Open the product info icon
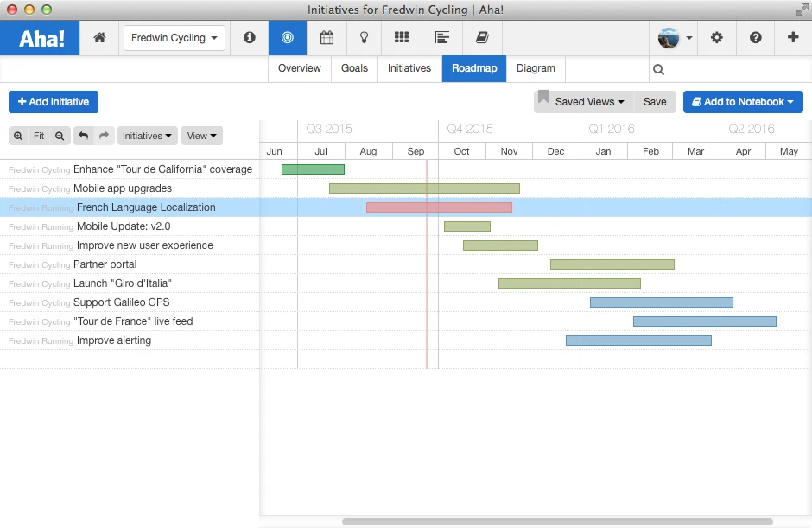The height and width of the screenshot is (528, 812). (x=249, y=38)
